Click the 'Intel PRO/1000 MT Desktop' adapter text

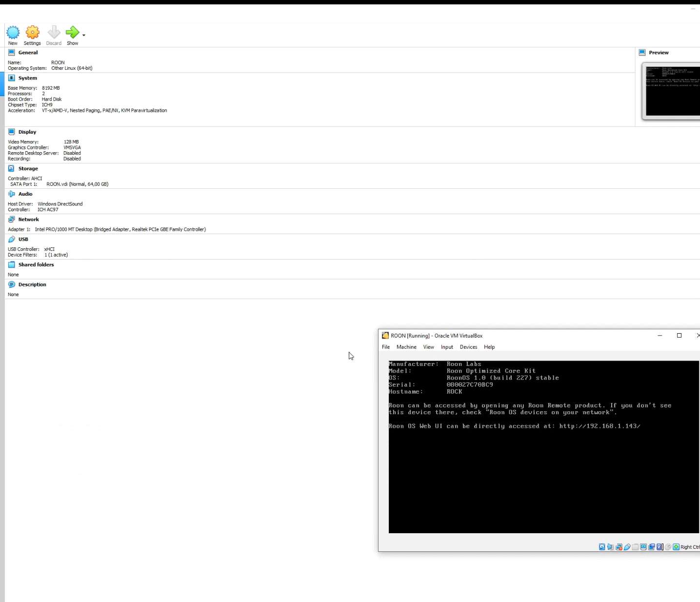tap(63, 229)
